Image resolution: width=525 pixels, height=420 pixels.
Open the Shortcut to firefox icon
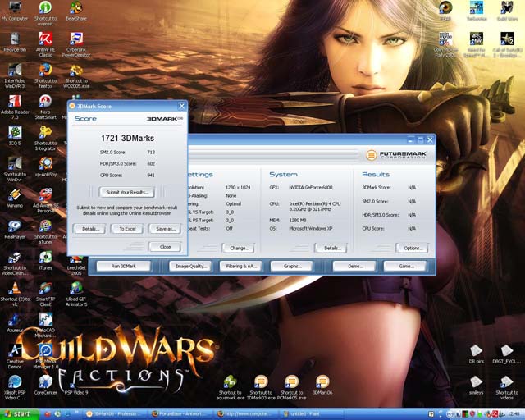(46, 75)
